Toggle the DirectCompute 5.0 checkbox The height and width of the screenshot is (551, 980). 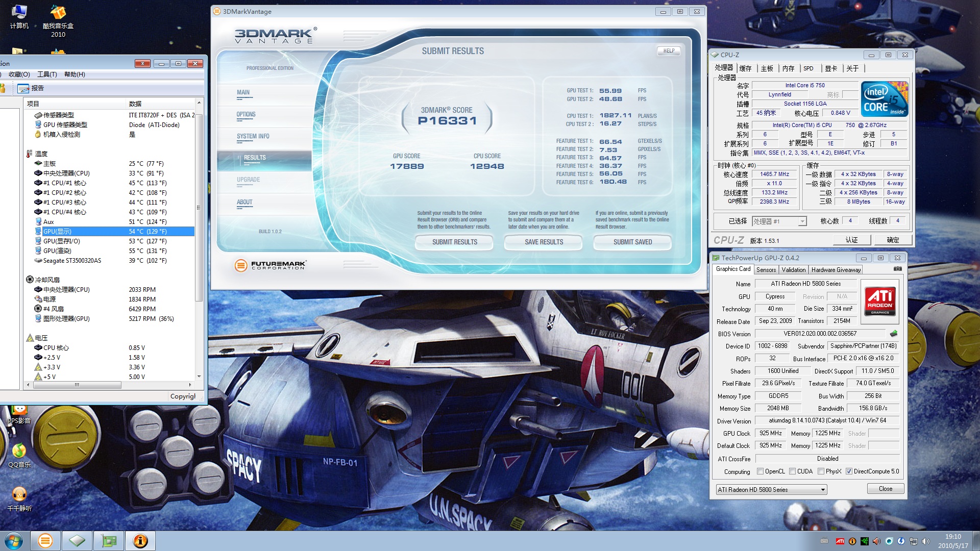[849, 471]
